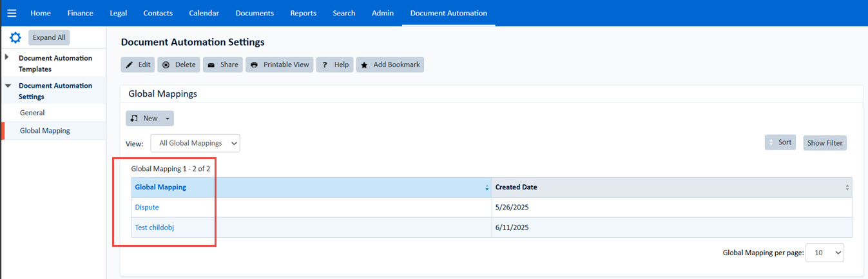
Task: Switch to the Finance tab
Action: pos(81,13)
